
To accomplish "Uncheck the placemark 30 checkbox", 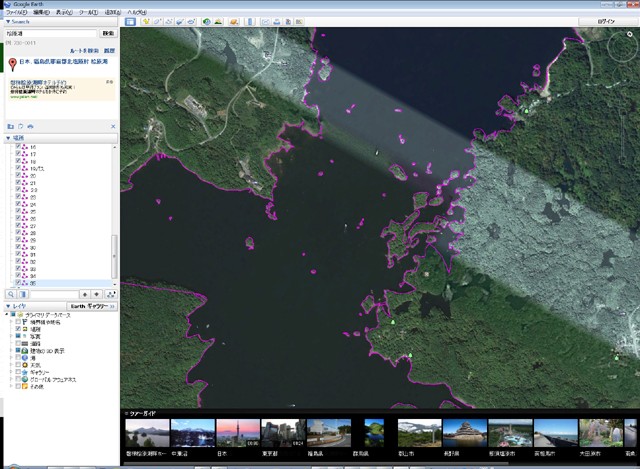I will point(18,247).
